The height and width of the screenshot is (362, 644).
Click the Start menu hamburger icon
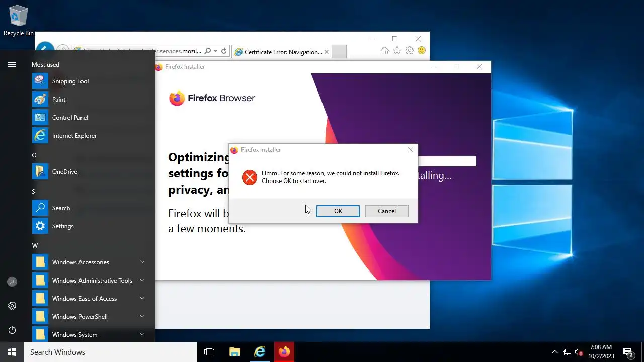coord(12,64)
